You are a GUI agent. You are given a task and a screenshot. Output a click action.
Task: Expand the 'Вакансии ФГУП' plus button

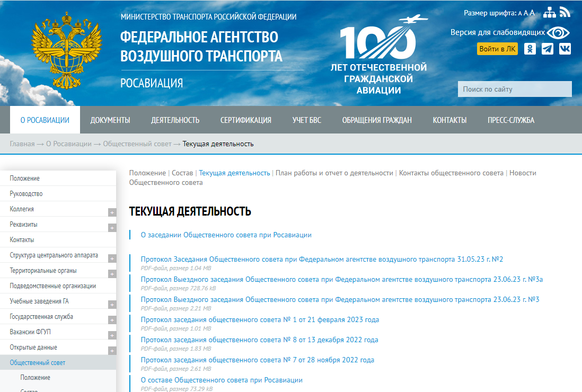tap(112, 335)
